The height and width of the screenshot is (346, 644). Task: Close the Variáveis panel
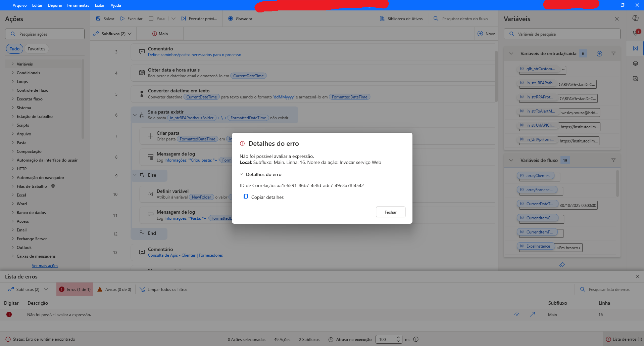tap(617, 19)
